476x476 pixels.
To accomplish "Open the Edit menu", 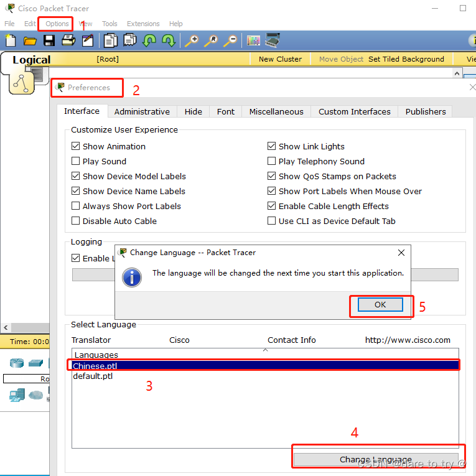I will [x=30, y=24].
